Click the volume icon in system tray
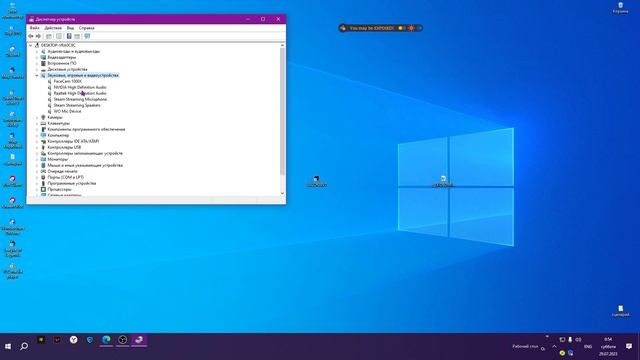This screenshot has width=640, height=360. tap(578, 340)
